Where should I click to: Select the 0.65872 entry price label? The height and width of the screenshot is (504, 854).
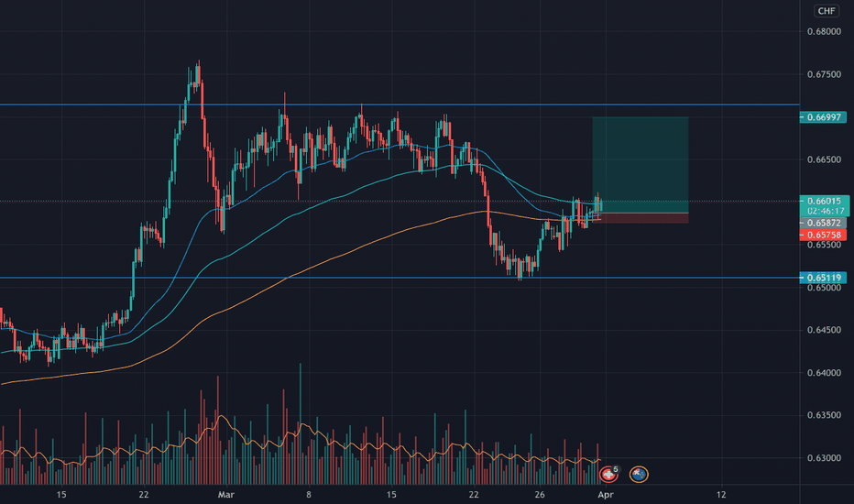click(823, 223)
